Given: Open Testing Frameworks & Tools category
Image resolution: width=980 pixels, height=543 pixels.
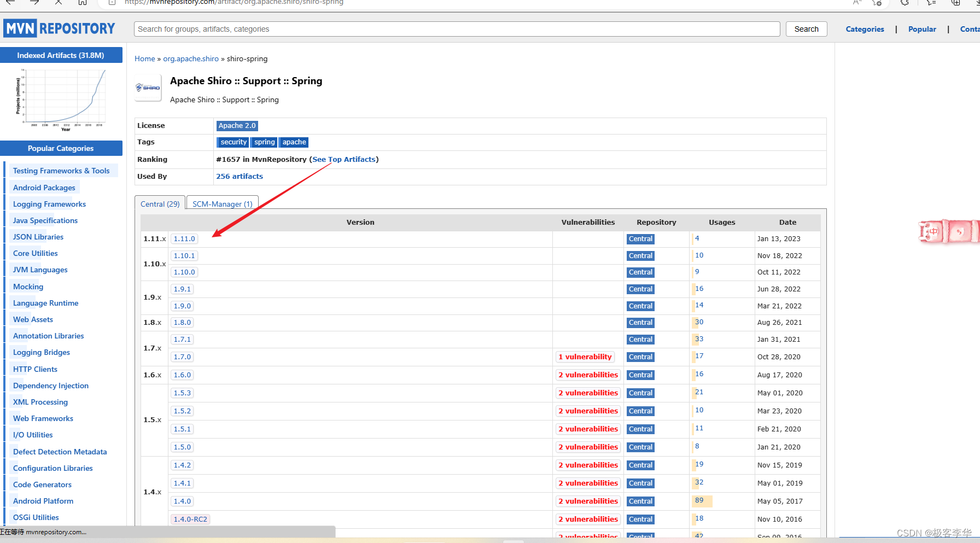Looking at the screenshot, I should [x=61, y=171].
